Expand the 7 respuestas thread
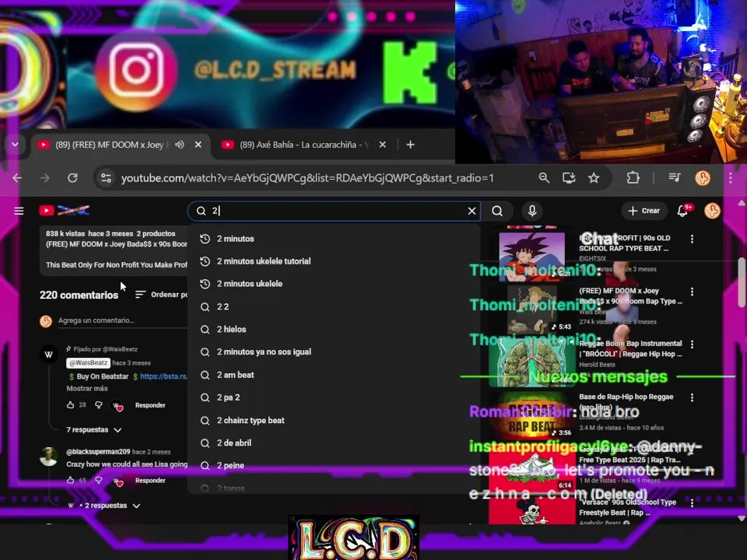This screenshot has height=560, width=747. [x=94, y=429]
